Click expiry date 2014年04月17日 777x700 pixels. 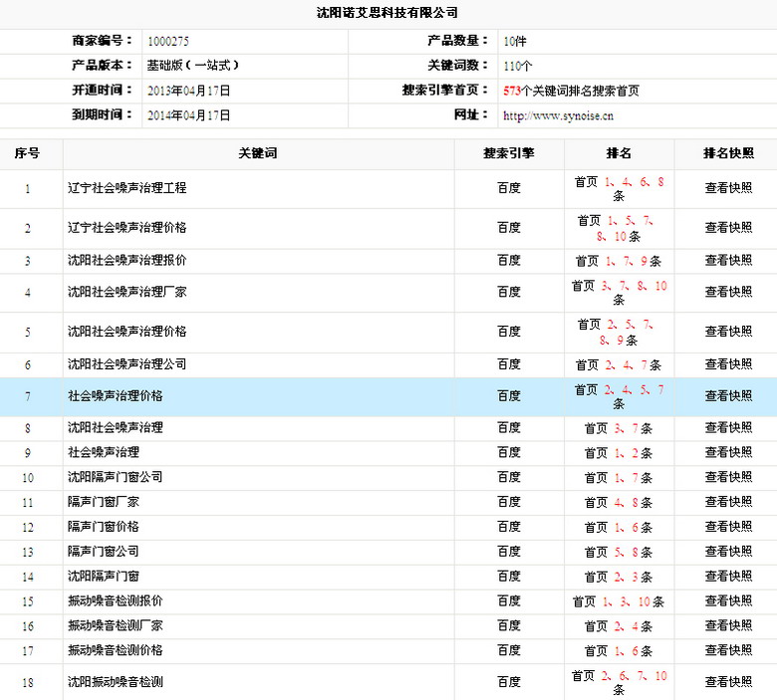click(189, 116)
